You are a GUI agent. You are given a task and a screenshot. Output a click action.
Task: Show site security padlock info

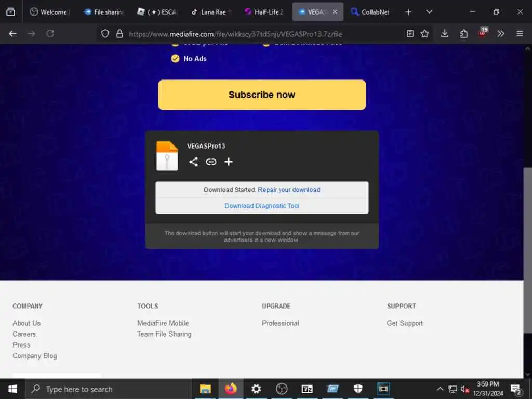[x=119, y=34]
